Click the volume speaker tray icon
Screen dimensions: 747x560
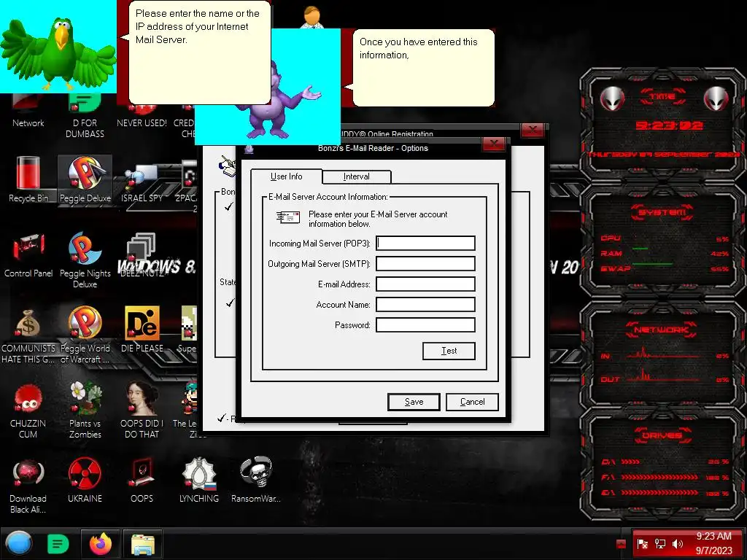click(x=678, y=543)
